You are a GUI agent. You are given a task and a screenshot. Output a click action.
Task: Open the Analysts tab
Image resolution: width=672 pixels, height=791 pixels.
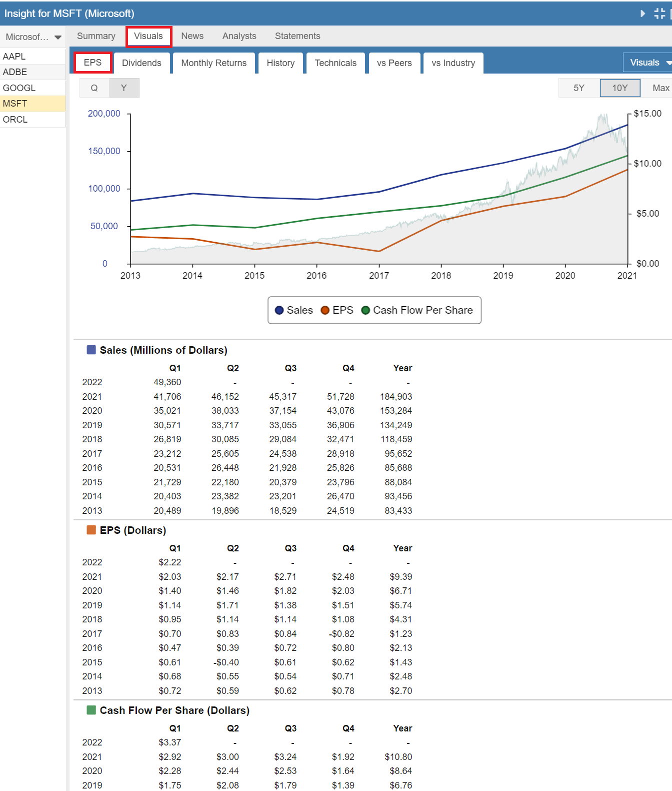coord(239,36)
